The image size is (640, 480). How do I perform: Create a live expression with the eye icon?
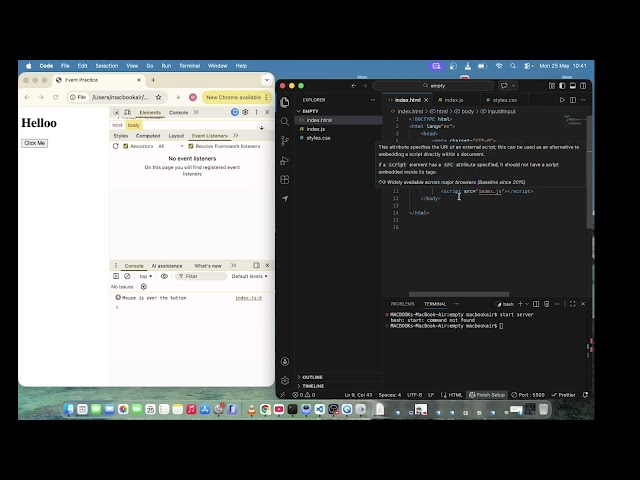164,276
